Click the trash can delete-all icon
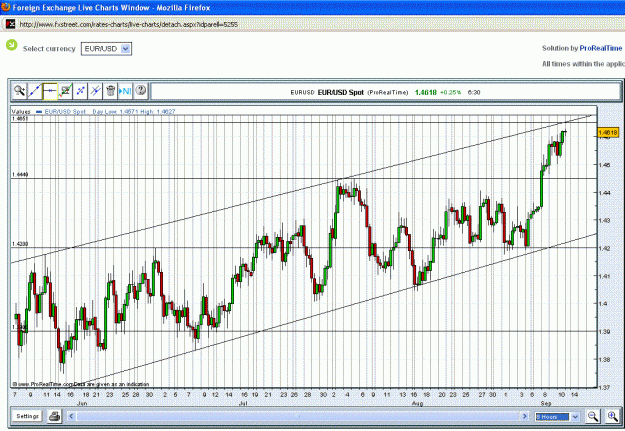 click(x=110, y=91)
